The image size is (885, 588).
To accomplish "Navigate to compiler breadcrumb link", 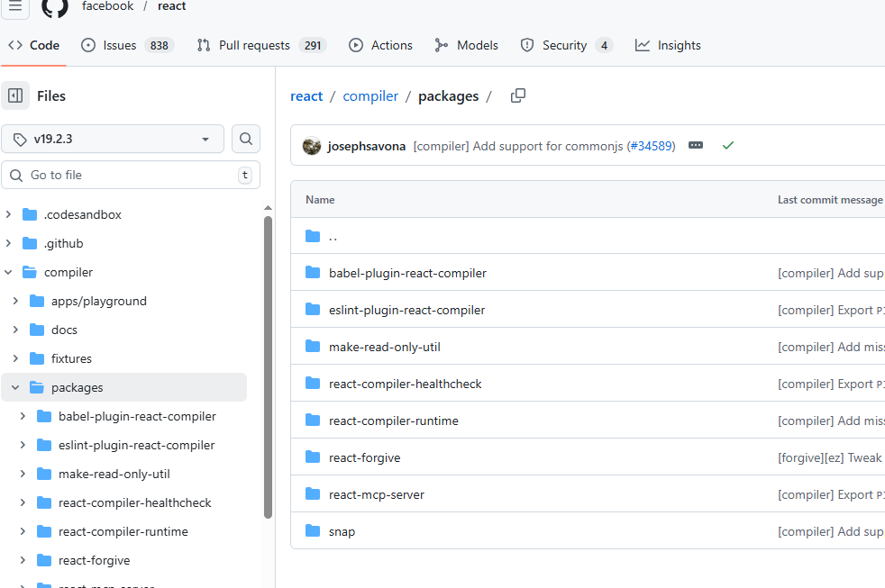I will click(370, 96).
